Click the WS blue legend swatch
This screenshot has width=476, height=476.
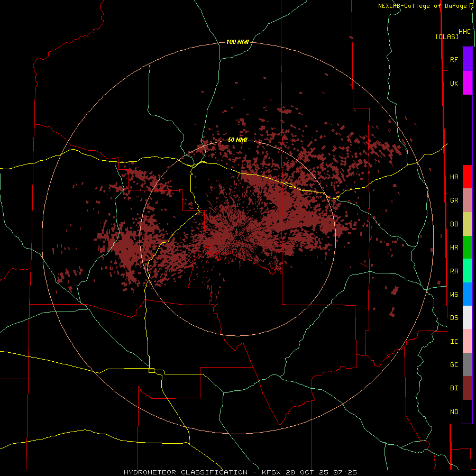(x=467, y=294)
